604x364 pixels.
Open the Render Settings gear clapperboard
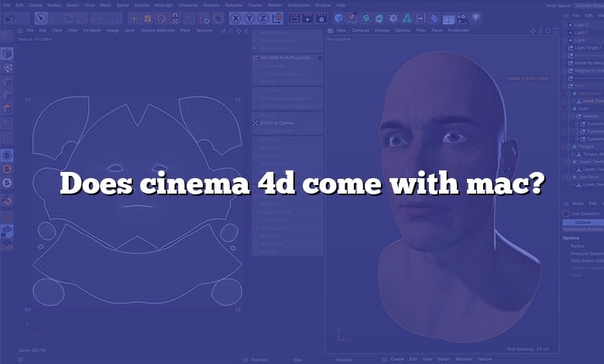321,18
